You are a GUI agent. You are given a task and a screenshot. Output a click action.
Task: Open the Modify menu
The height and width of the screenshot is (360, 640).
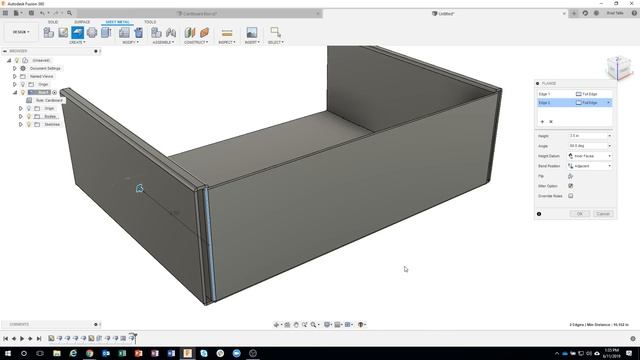tap(131, 42)
